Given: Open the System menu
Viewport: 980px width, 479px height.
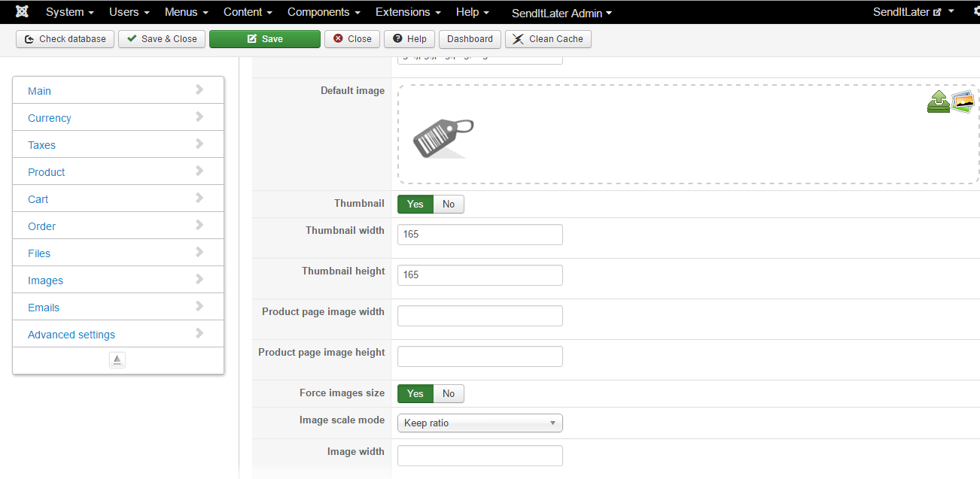Looking at the screenshot, I should click(70, 12).
